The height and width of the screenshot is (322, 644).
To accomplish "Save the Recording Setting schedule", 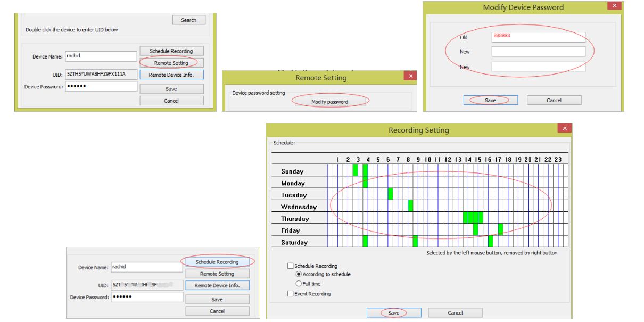I will (393, 312).
